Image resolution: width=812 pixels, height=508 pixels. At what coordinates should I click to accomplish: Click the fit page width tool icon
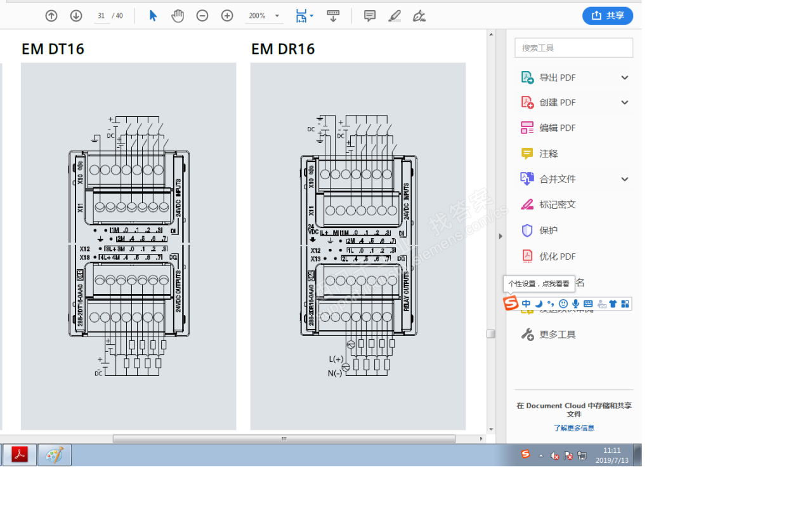click(x=301, y=16)
